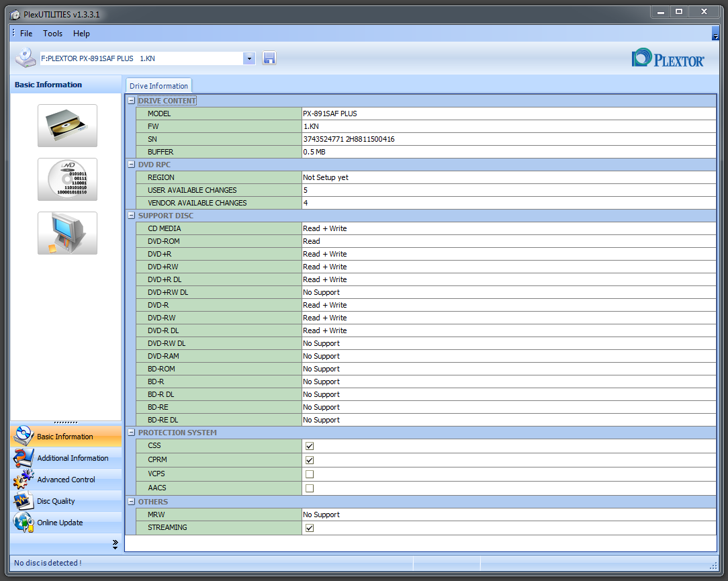Viewport: 728px width, 581px height.
Task: Expand the navigation pane overflow chevron
Action: point(115,544)
